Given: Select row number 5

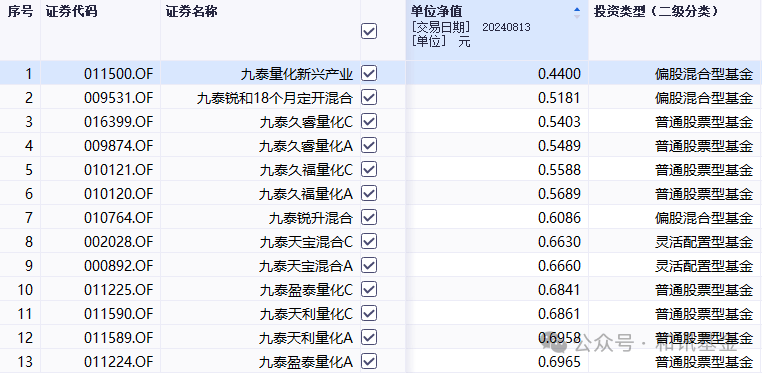Looking at the screenshot, I should (x=29, y=170).
